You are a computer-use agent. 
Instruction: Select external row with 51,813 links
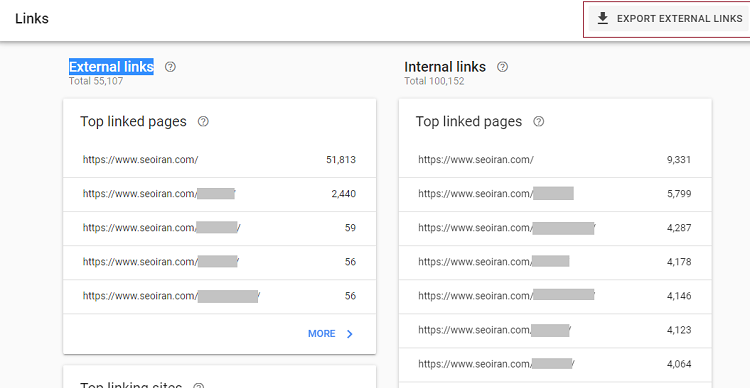coord(220,160)
